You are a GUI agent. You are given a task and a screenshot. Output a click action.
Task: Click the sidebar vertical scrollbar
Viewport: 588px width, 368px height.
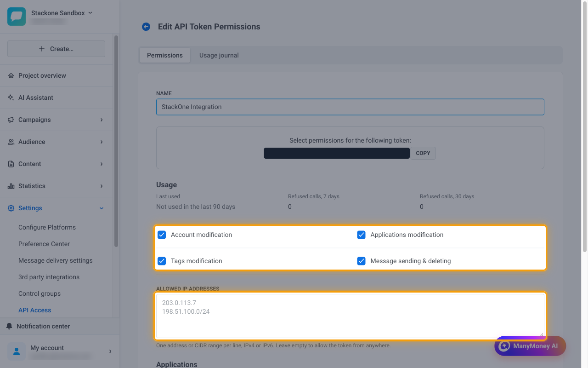[116, 141]
